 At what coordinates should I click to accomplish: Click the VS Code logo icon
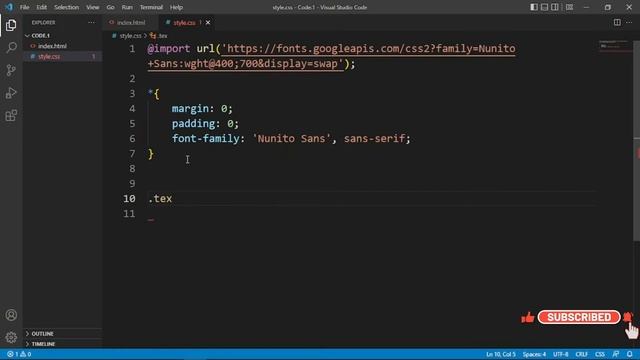pyautogui.click(x=9, y=7)
